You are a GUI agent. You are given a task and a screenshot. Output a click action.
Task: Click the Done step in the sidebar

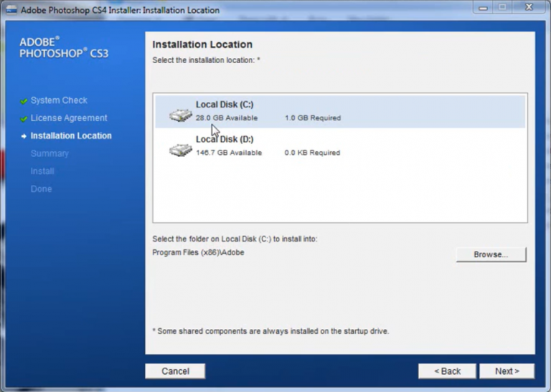click(x=41, y=189)
